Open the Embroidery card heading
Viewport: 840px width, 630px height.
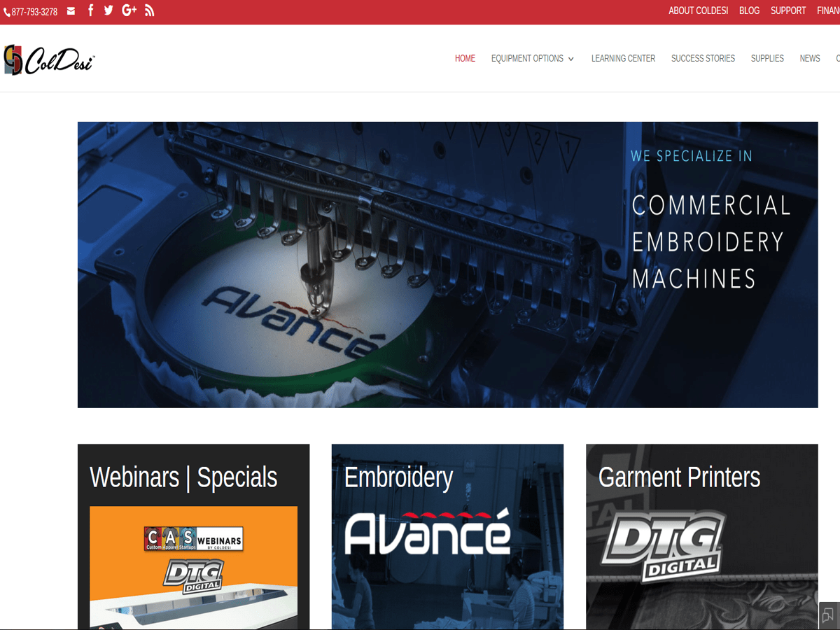click(x=398, y=477)
